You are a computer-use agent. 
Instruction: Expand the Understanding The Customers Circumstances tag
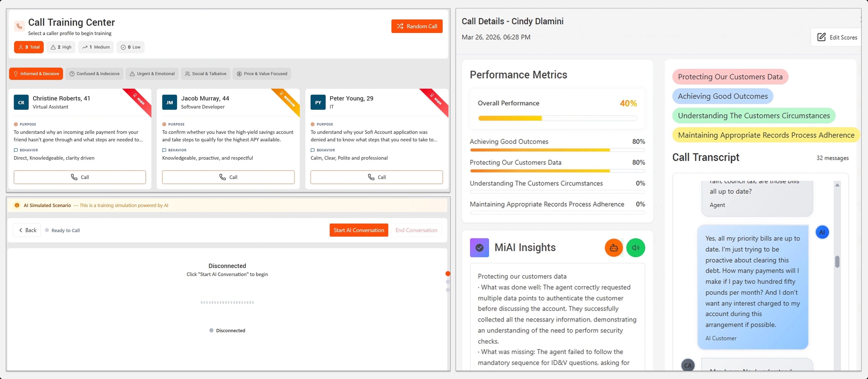tap(754, 115)
